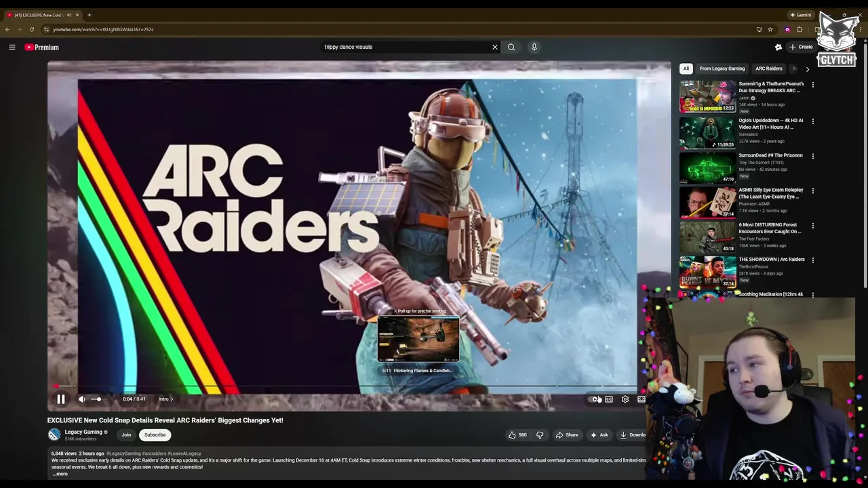868x488 pixels.
Task: Start voice search with microphone
Action: click(534, 47)
